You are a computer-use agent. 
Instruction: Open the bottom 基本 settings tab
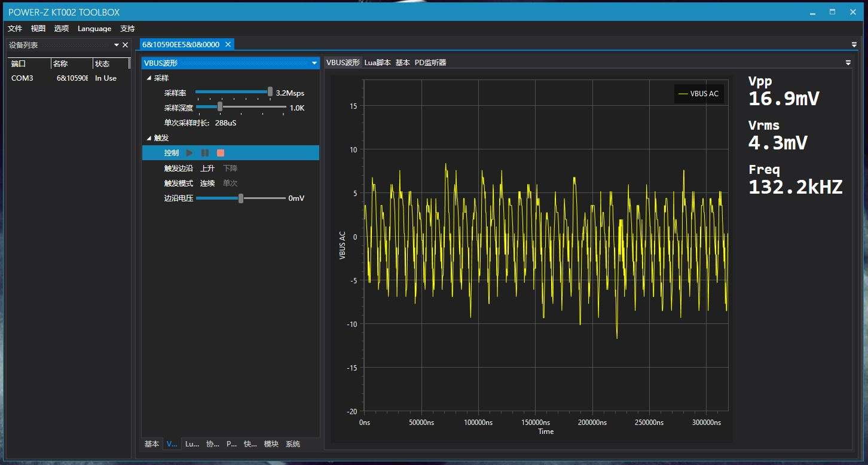(152, 444)
